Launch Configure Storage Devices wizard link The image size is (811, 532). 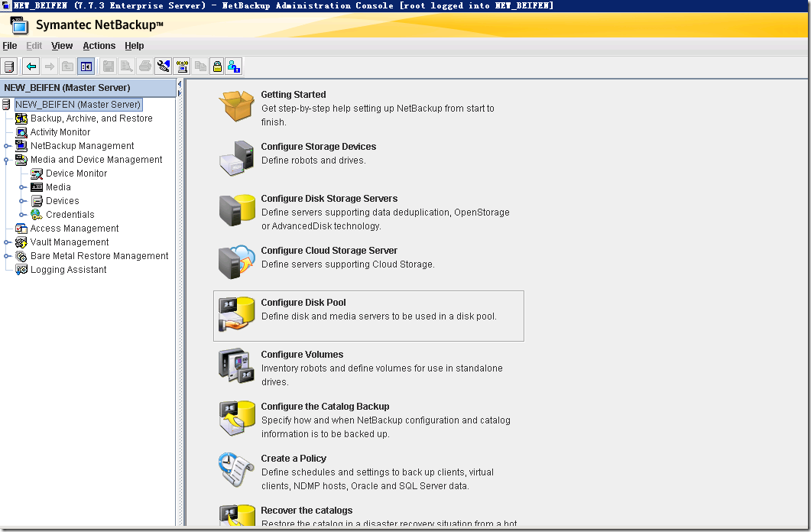[319, 147]
